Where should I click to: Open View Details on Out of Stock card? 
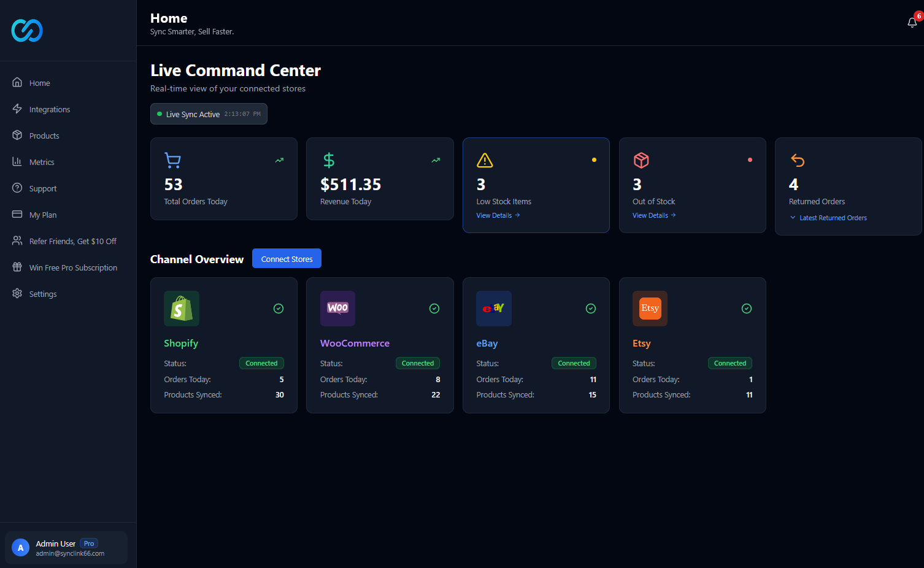coord(653,215)
